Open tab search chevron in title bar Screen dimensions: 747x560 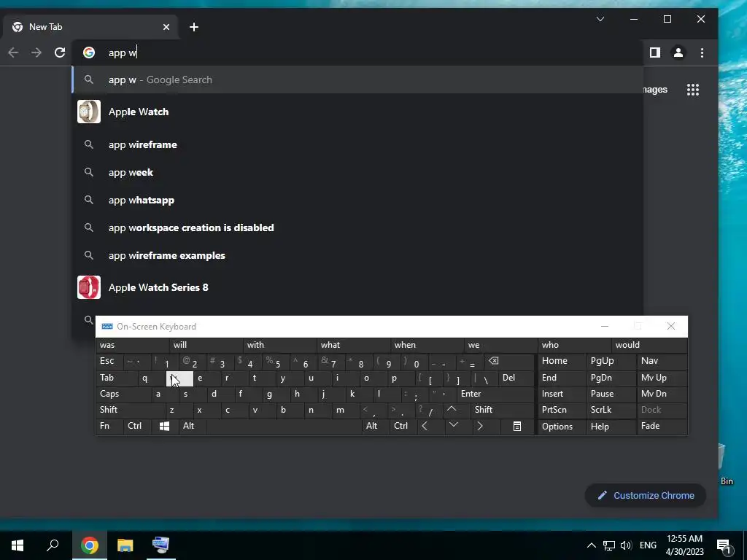[x=600, y=19]
